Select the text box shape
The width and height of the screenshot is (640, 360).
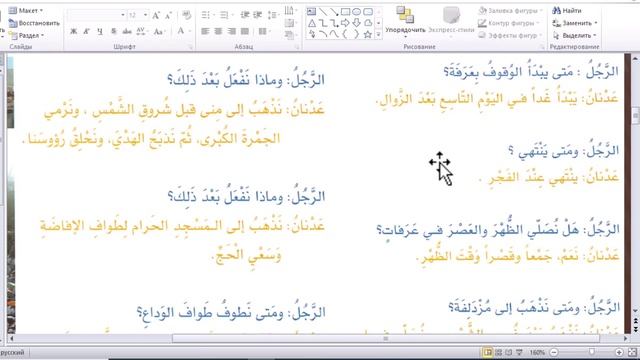click(x=311, y=11)
